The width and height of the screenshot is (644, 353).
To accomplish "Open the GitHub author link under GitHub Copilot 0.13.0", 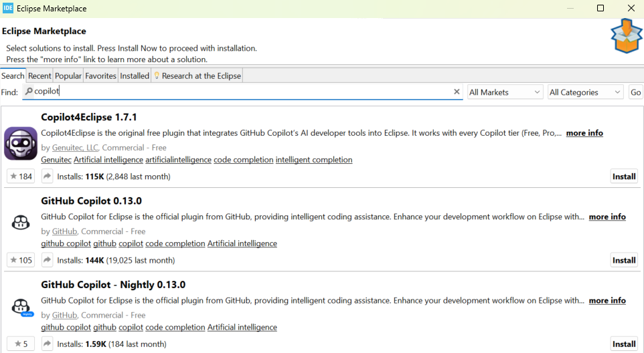I will 64,231.
